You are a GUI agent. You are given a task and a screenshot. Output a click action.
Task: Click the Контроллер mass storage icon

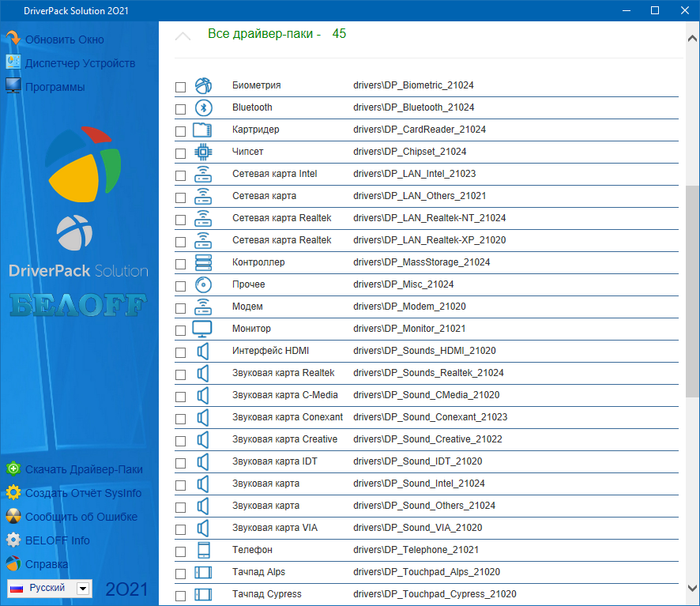click(203, 262)
